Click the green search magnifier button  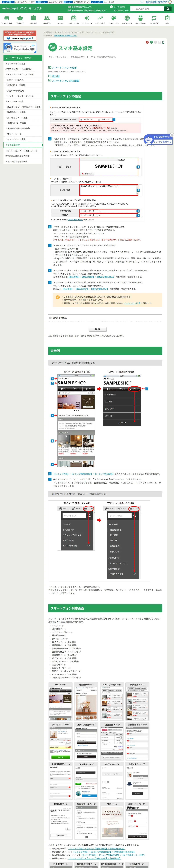point(168,9)
